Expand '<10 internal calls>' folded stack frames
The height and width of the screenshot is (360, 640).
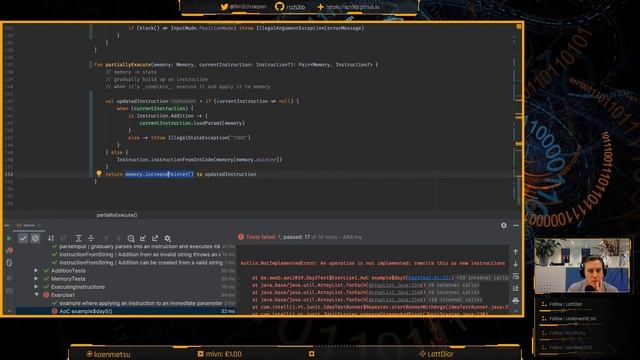pyautogui.click(x=455, y=300)
